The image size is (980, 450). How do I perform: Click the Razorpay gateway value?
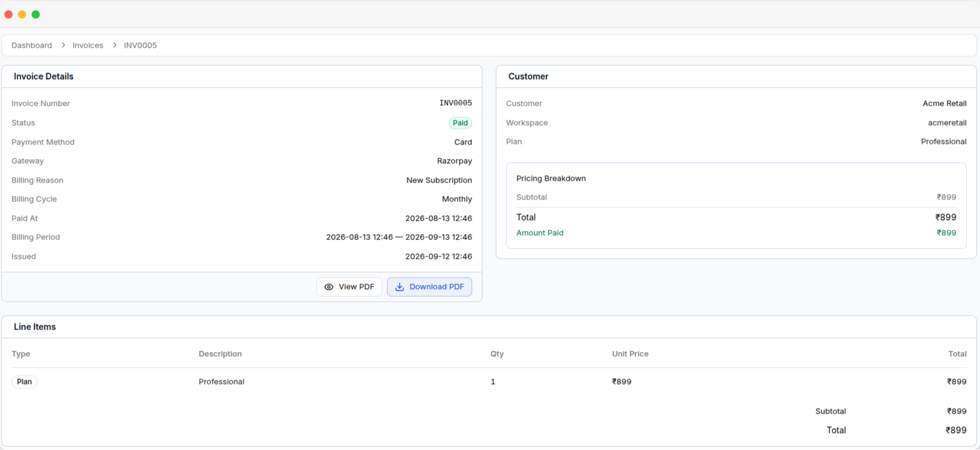coord(455,161)
